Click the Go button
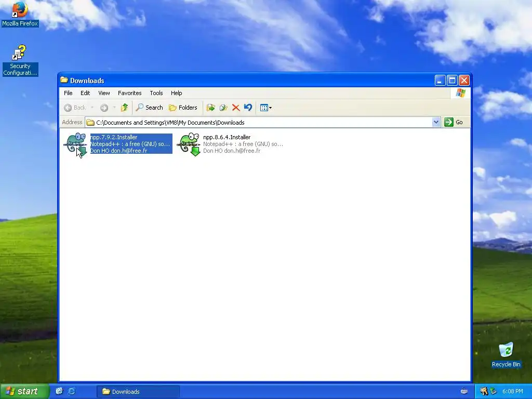This screenshot has height=399, width=532. click(454, 122)
